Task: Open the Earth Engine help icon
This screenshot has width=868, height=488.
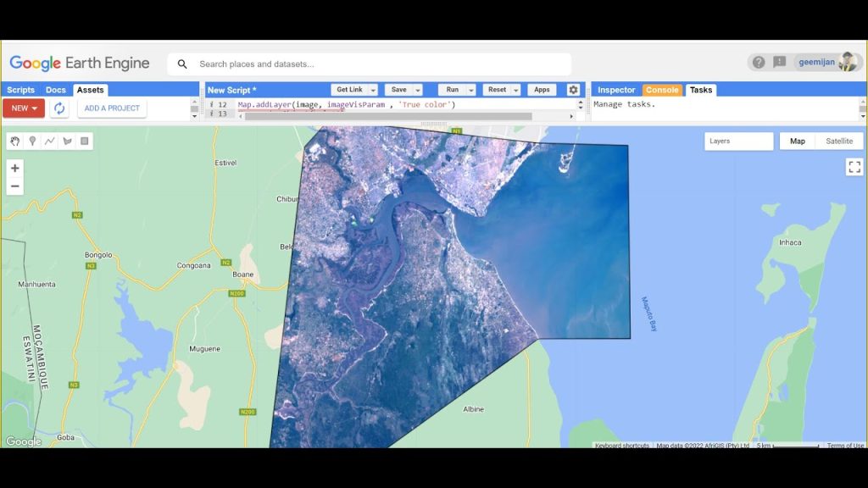Action: tap(759, 62)
